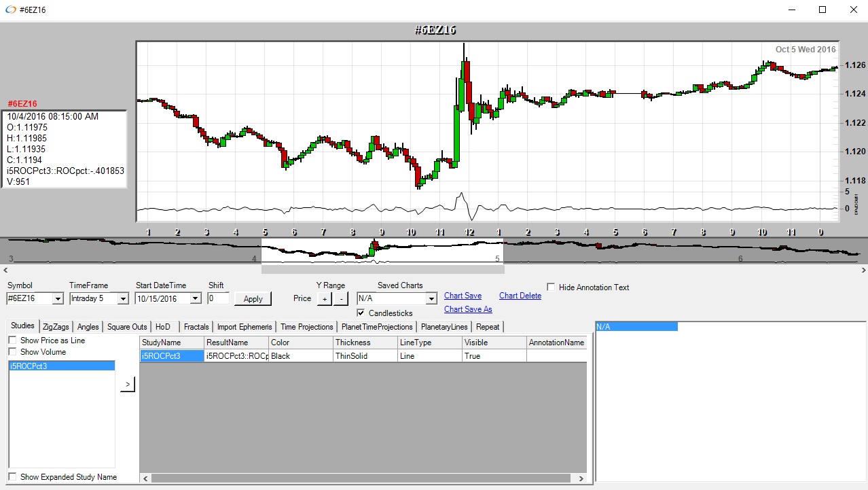868x490 pixels.
Task: Uncheck the Candlesticks checkbox
Action: [x=361, y=313]
